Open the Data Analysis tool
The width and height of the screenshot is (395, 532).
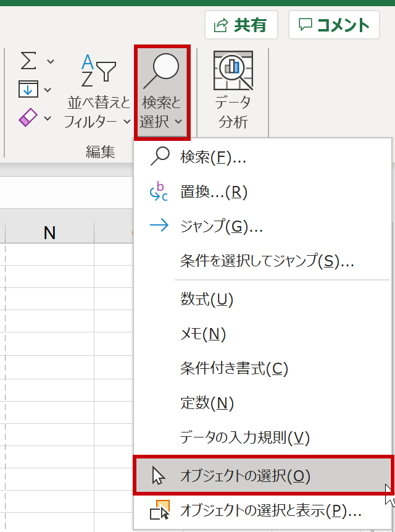point(233,91)
